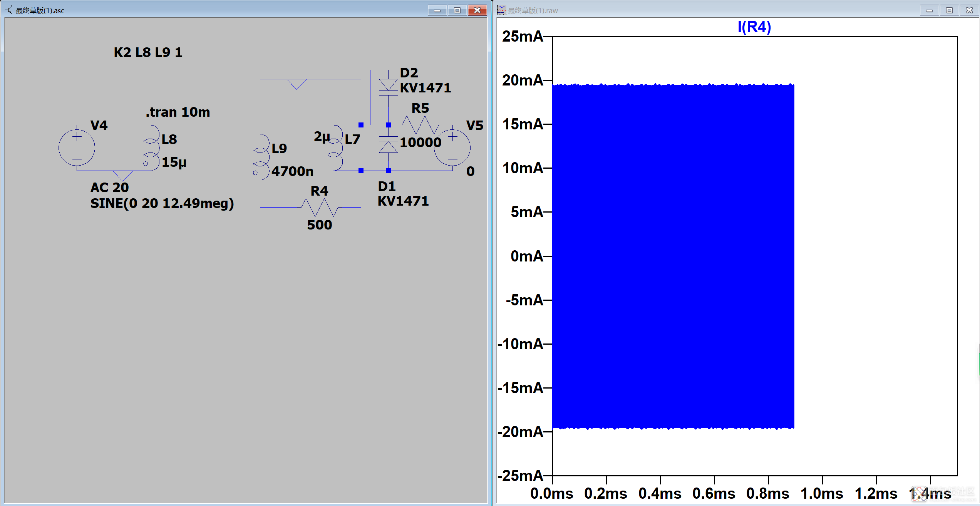The height and width of the screenshot is (506, 980).
Task: Click the L7 reference designator
Action: [352, 139]
